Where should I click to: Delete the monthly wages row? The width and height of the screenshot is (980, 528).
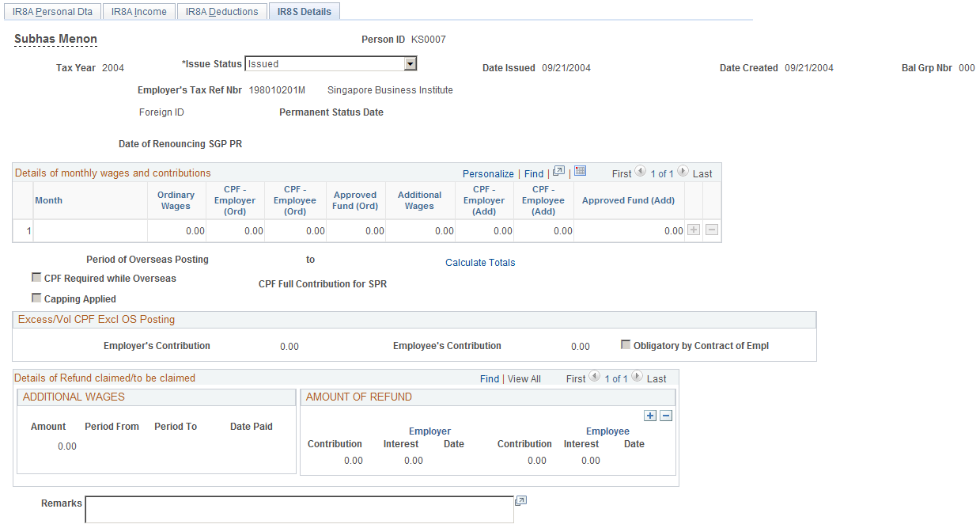(x=711, y=230)
